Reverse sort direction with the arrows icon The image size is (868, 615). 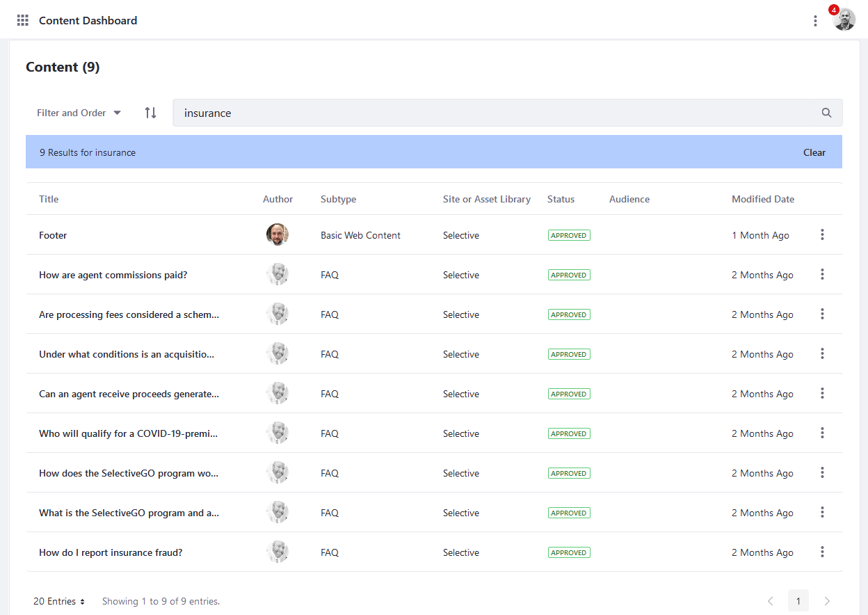tap(150, 113)
